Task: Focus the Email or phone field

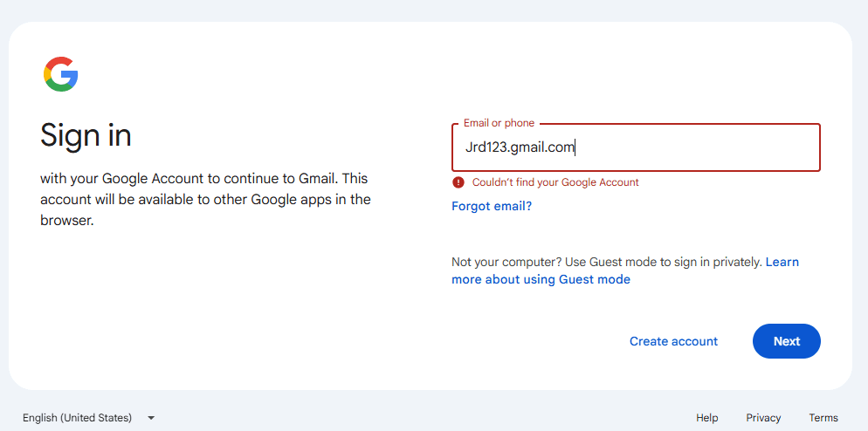Action: tap(636, 147)
